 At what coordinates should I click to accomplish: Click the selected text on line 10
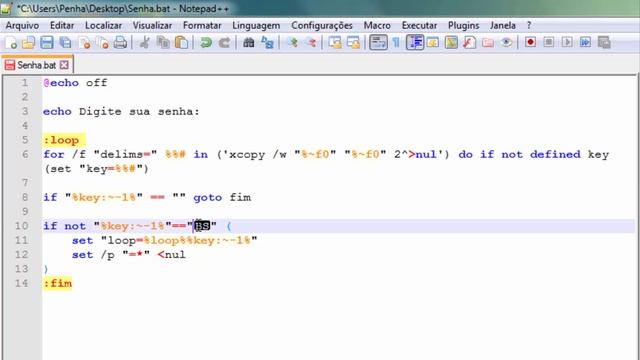tap(202, 226)
